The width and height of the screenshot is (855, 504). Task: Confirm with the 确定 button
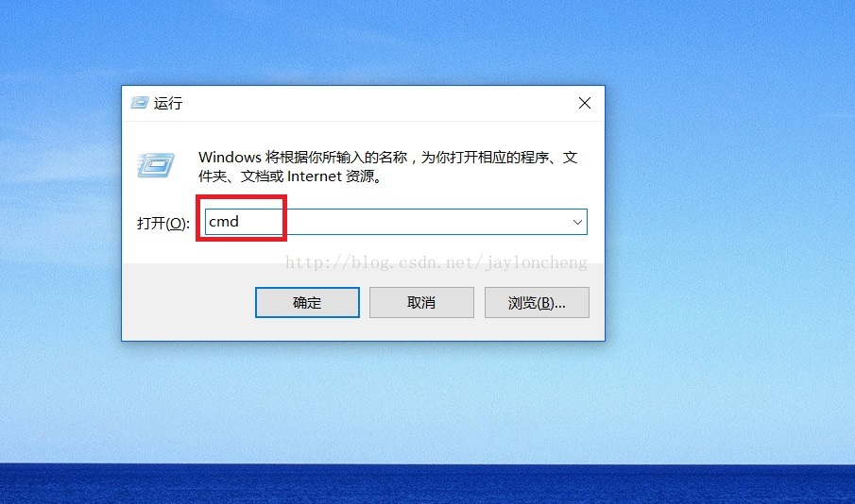(307, 302)
